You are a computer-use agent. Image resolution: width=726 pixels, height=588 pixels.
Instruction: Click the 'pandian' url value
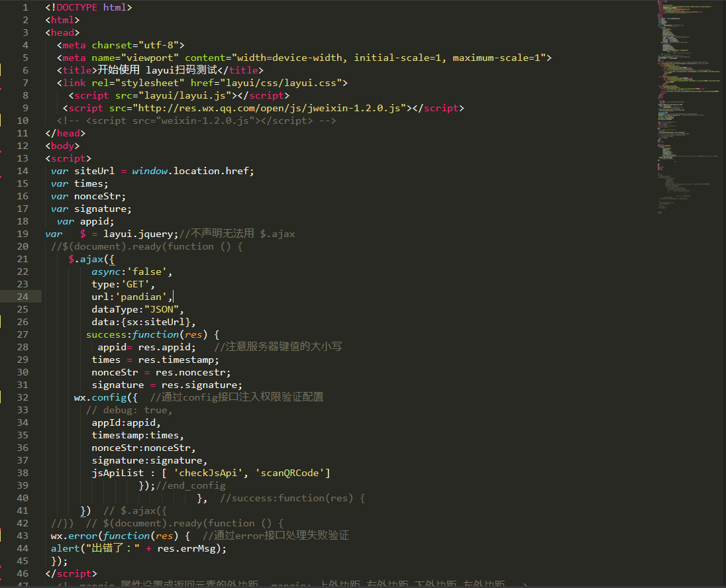pos(140,297)
